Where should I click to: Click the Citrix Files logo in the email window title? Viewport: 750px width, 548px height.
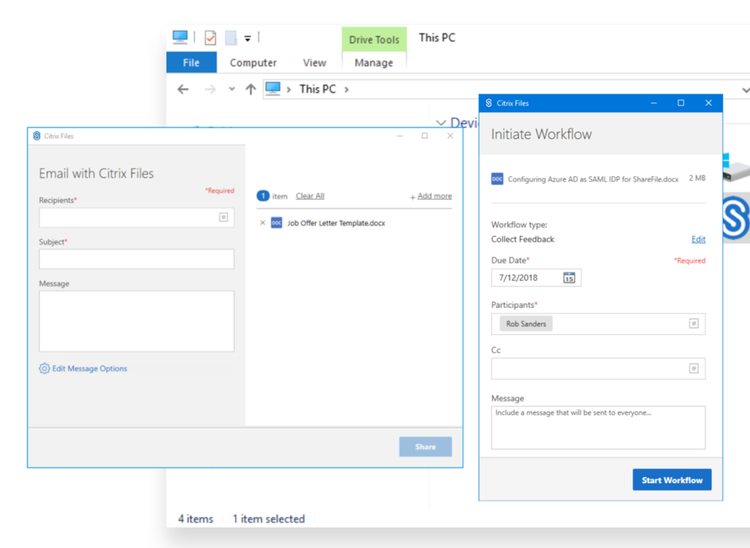coord(37,136)
